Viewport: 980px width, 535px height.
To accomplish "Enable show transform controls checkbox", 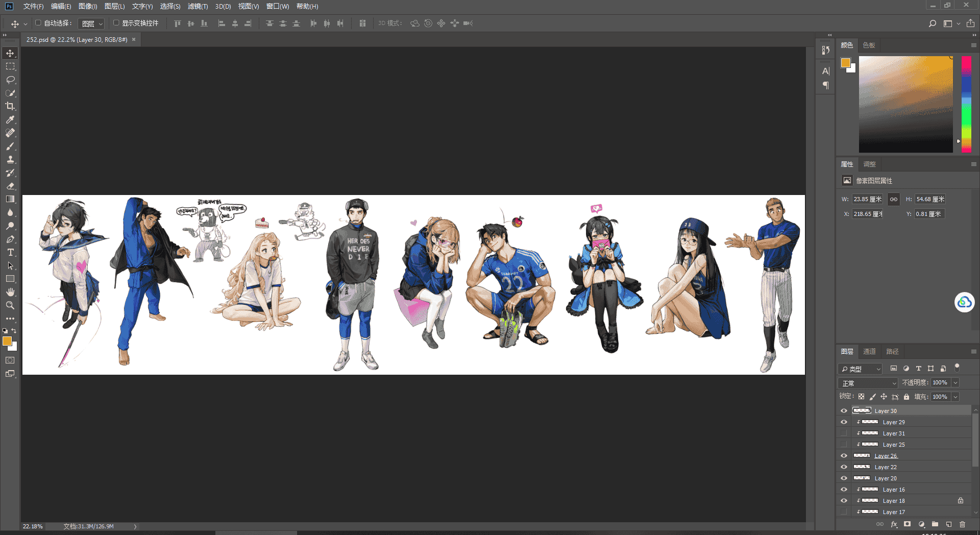I will pos(116,23).
